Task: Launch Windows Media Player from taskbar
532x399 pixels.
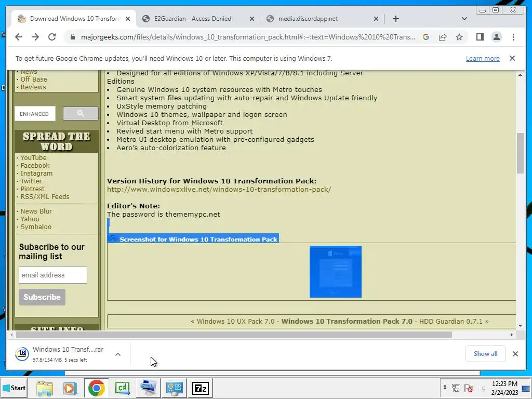Action: click(x=70, y=388)
